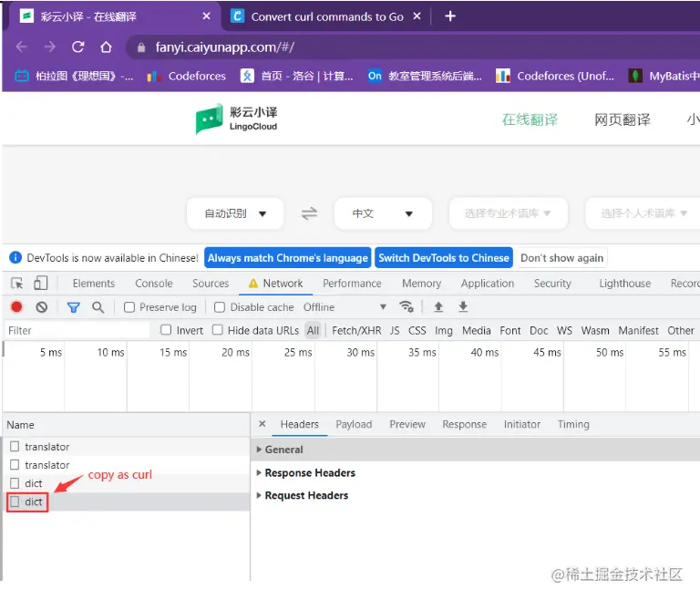
Task: Check Hide data URLs checkbox
Action: (x=218, y=330)
